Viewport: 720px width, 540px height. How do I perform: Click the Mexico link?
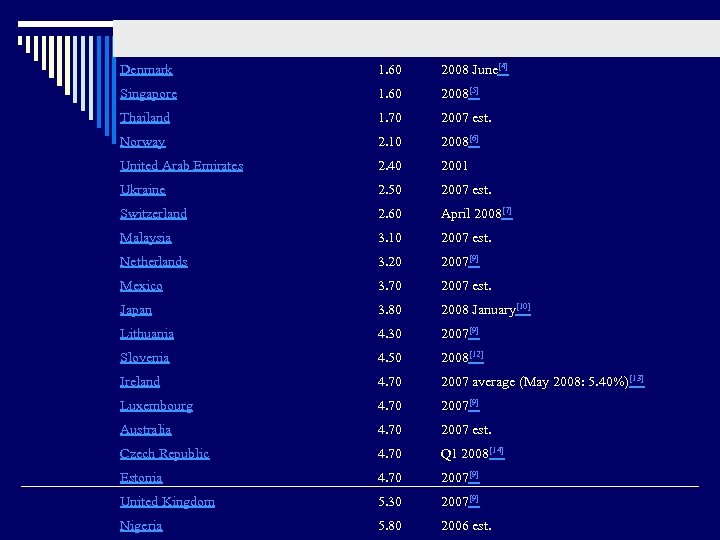click(141, 286)
